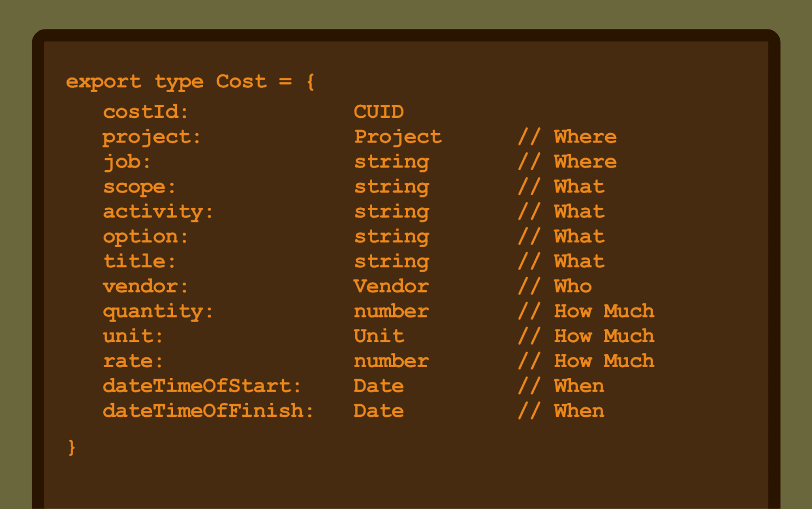812x509 pixels.
Task: Click the 'rate:' property name
Action: point(133,361)
